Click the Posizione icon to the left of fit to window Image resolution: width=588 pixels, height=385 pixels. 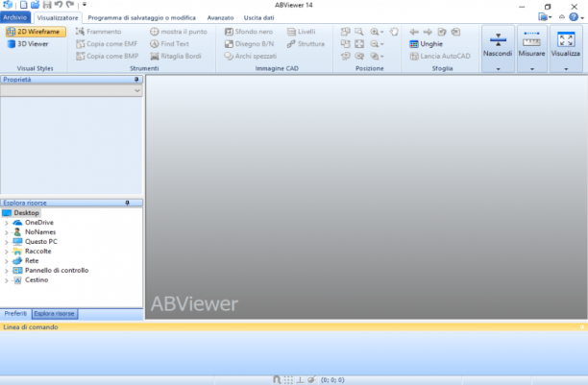coord(345,44)
